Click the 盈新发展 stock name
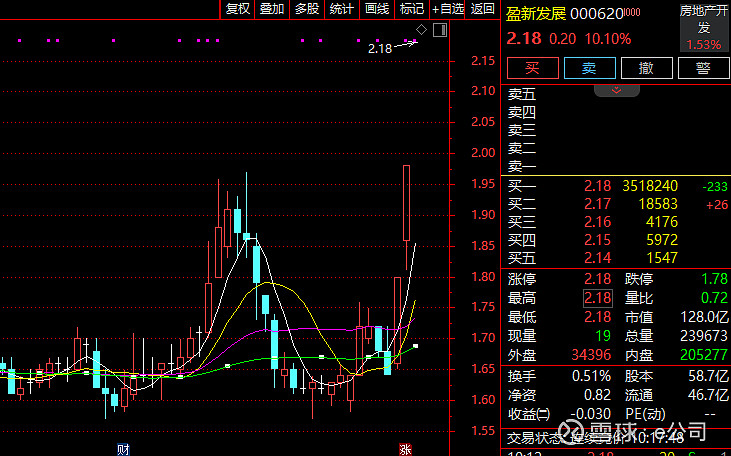731x456 pixels. pos(537,14)
